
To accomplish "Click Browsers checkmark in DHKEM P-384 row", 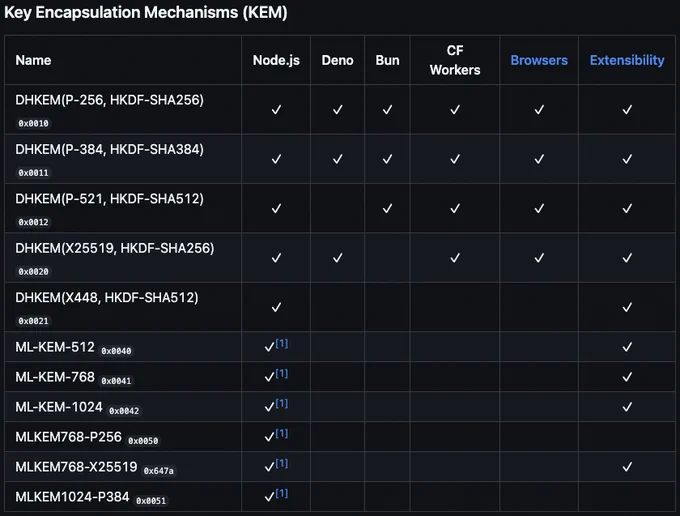I will pos(539,159).
